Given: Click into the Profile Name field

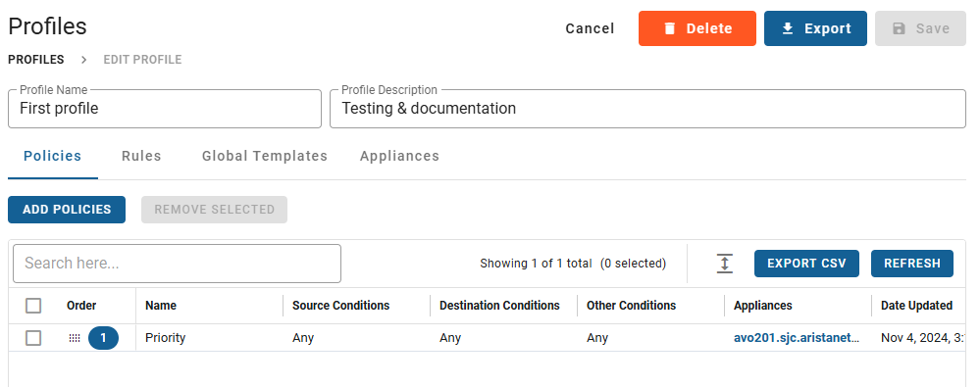Looking at the screenshot, I should [x=165, y=109].
